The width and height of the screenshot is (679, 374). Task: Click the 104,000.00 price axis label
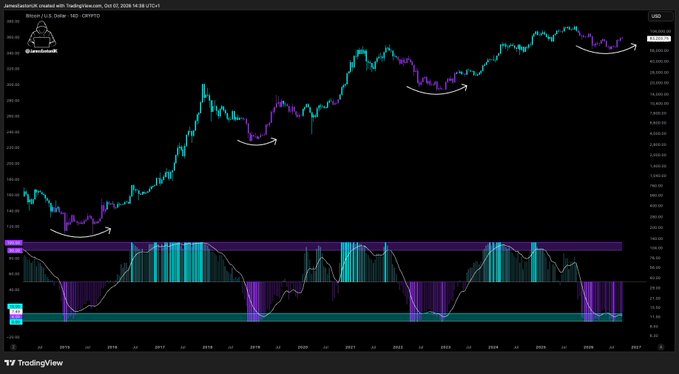coord(659,32)
